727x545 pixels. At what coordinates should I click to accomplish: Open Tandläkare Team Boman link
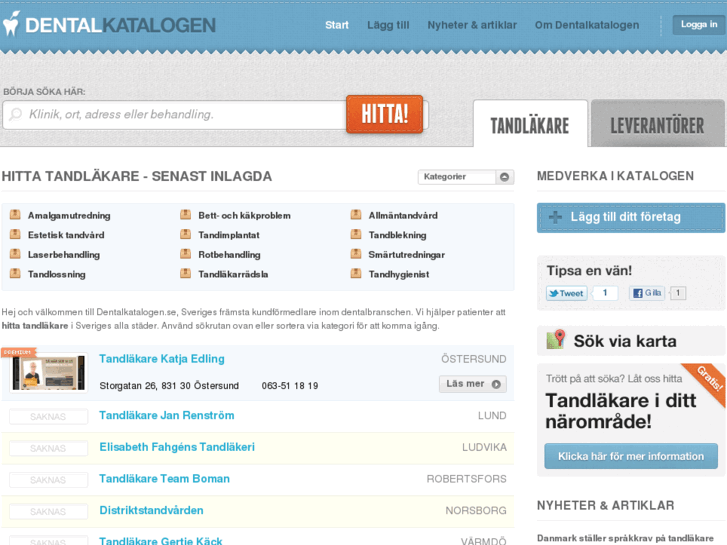point(165,478)
